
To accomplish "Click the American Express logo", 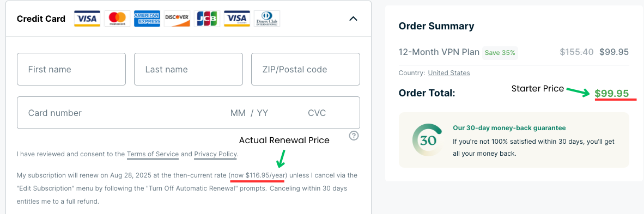I will click(x=147, y=19).
